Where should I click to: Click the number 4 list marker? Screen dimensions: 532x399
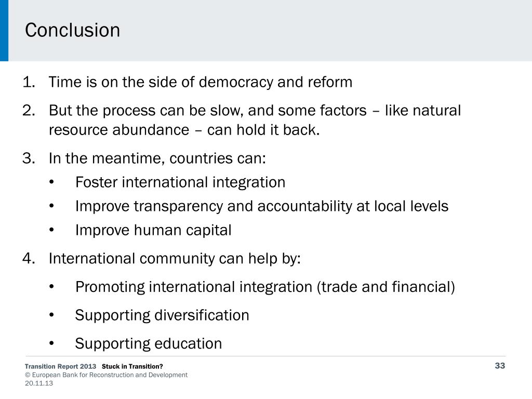(29, 259)
